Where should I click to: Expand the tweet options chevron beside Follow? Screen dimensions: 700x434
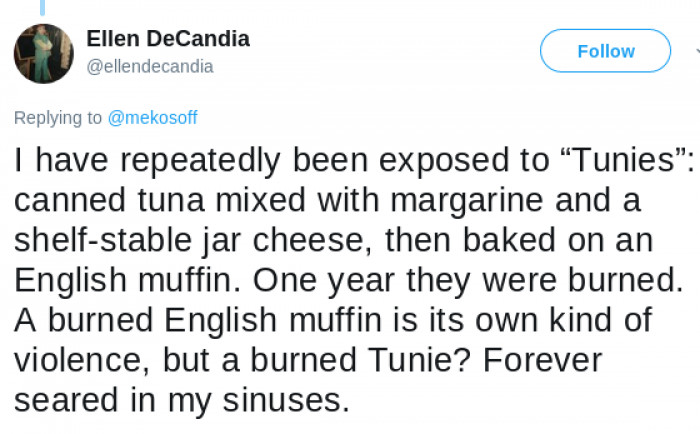pos(697,51)
